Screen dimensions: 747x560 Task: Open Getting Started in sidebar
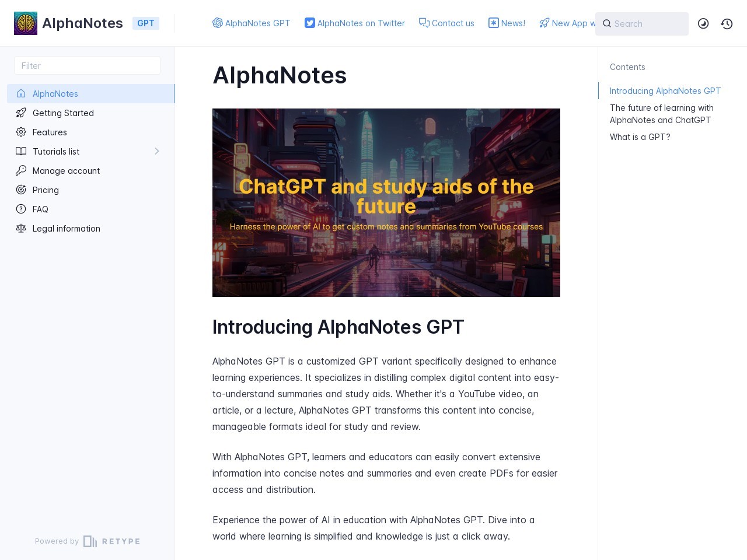[x=90, y=113]
